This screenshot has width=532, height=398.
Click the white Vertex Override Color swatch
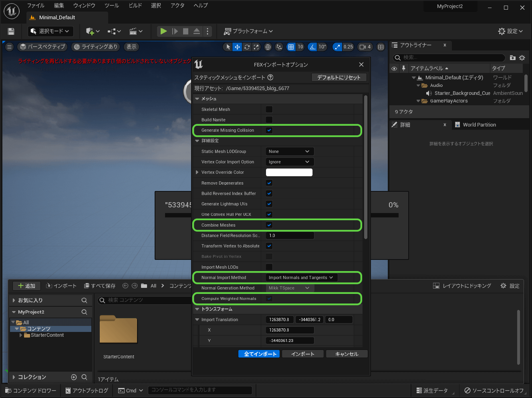click(x=289, y=172)
